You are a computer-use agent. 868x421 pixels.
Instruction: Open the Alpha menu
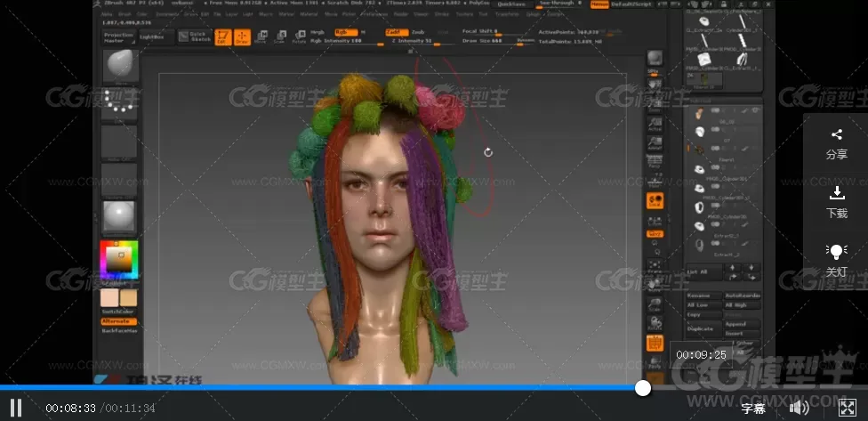108,14
